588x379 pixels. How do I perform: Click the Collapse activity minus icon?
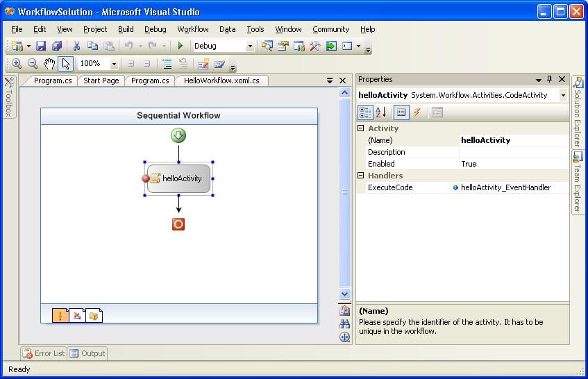pos(147,64)
